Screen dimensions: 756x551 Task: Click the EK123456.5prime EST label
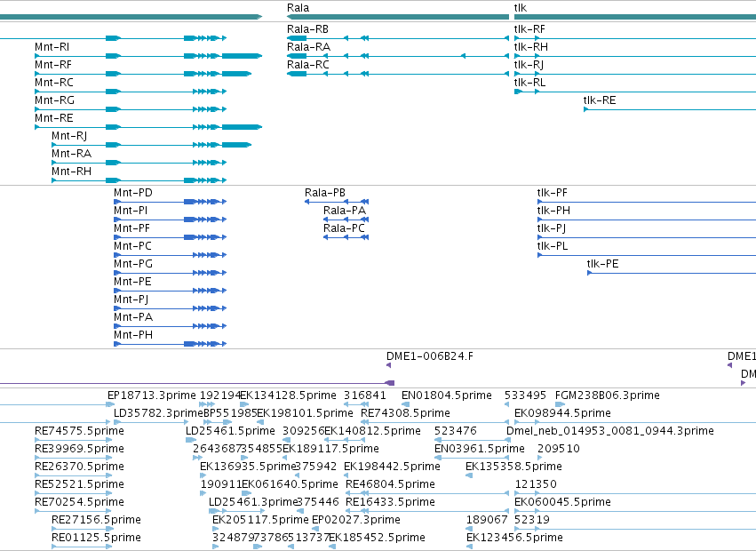click(514, 538)
